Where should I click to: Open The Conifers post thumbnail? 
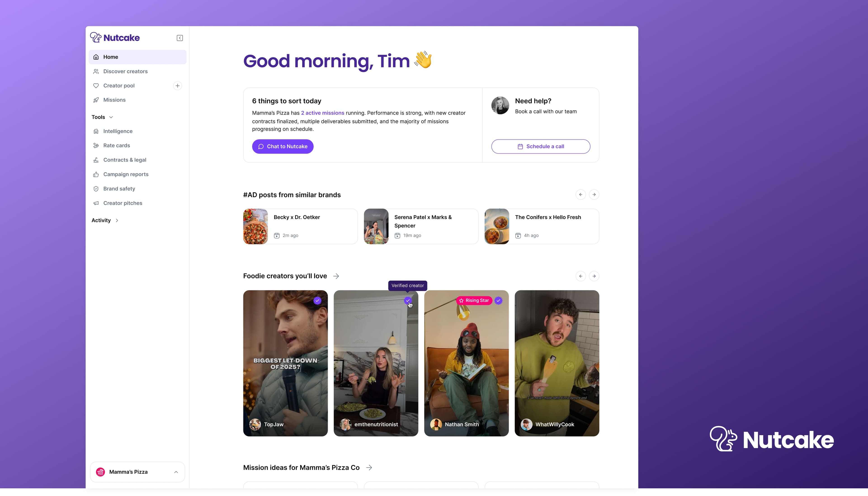point(497,226)
